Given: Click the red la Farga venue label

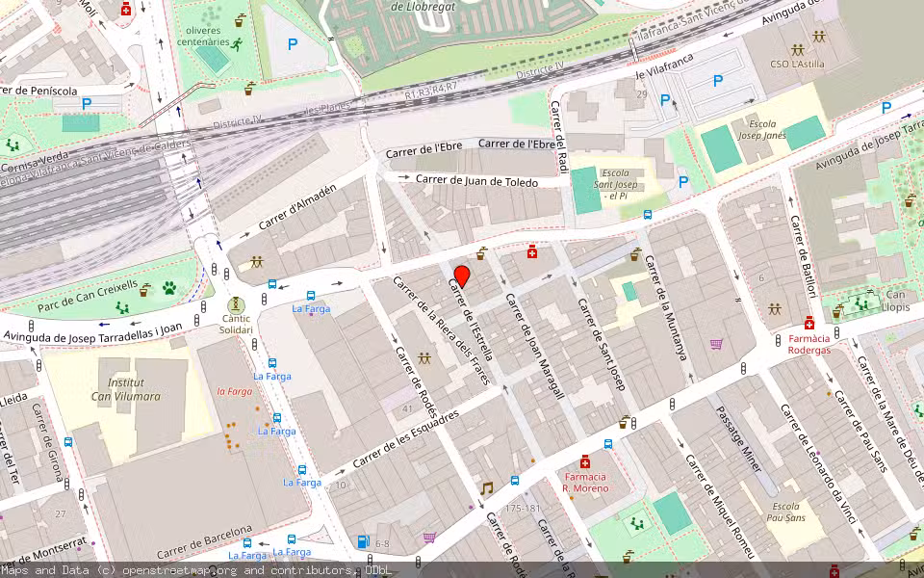Looking at the screenshot, I should (234, 392).
